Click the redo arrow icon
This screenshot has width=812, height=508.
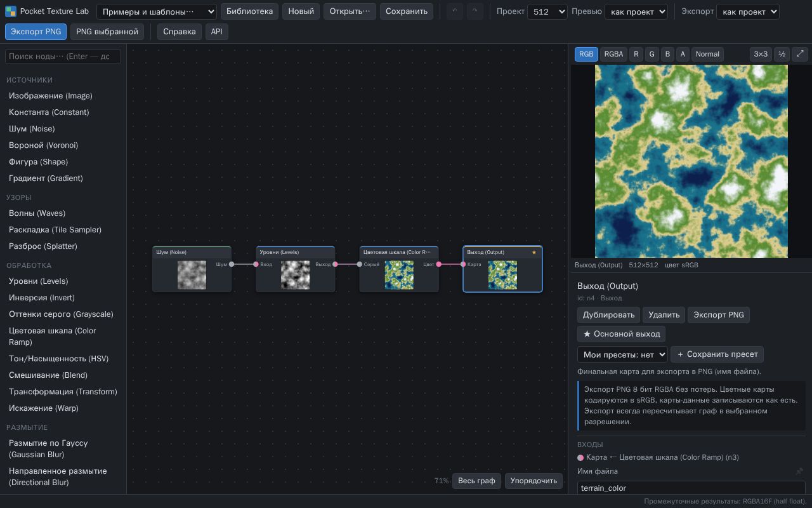click(x=475, y=11)
